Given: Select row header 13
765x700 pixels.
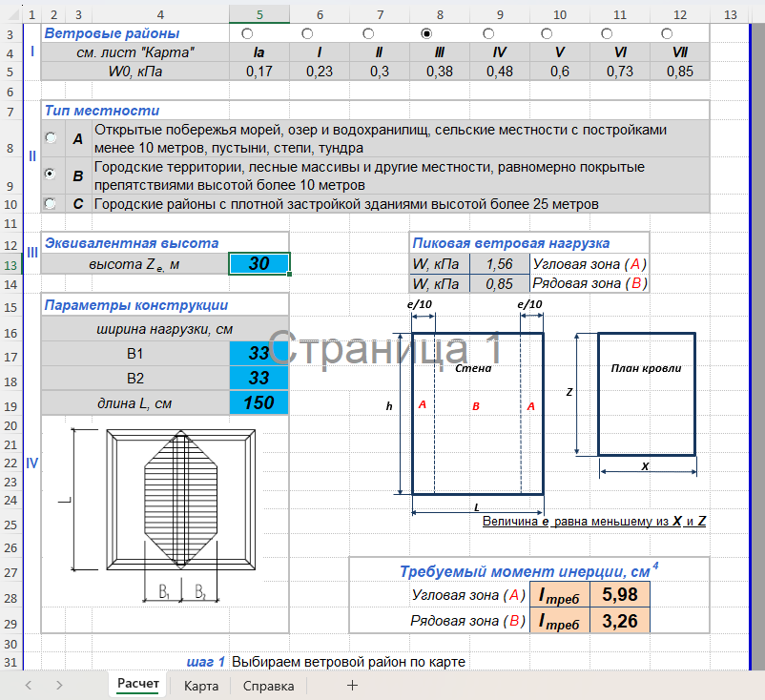Looking at the screenshot, I should 10,265.
